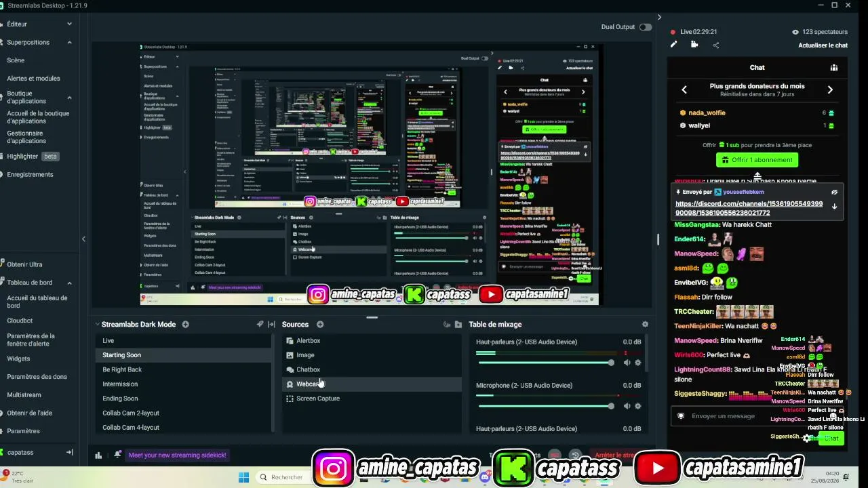Mute the Microphone audio device
Image resolution: width=868 pixels, height=488 pixels.
(x=627, y=407)
